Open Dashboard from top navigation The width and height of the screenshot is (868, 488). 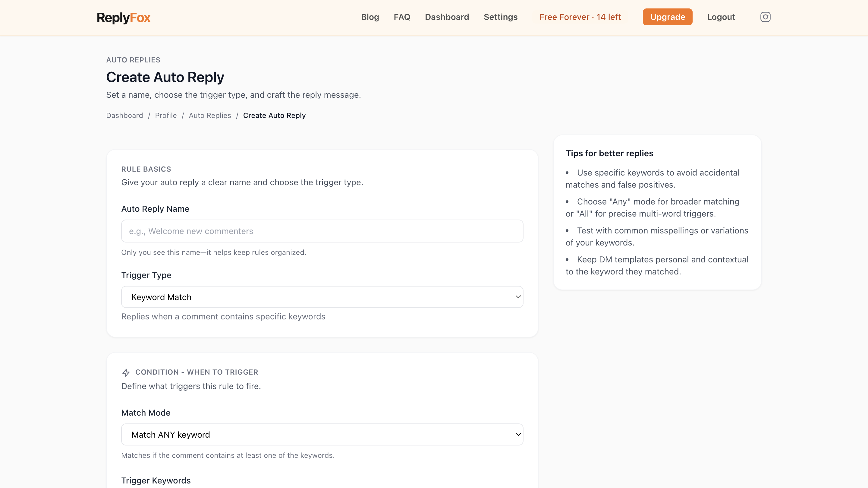pos(446,17)
